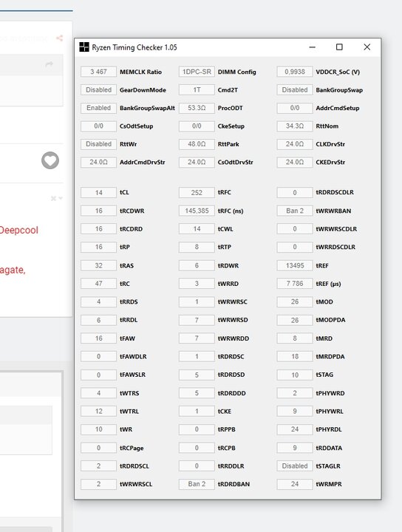402x532 pixels.
Task: Click the share icon in forum page
Action: click(59, 38)
